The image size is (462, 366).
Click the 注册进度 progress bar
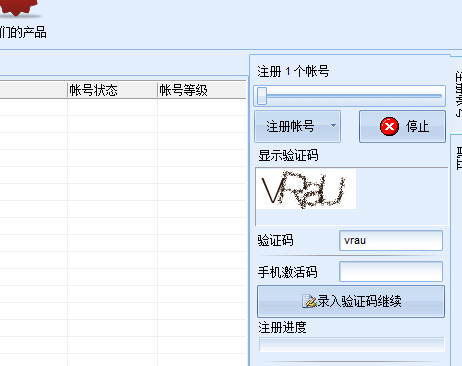tap(352, 344)
